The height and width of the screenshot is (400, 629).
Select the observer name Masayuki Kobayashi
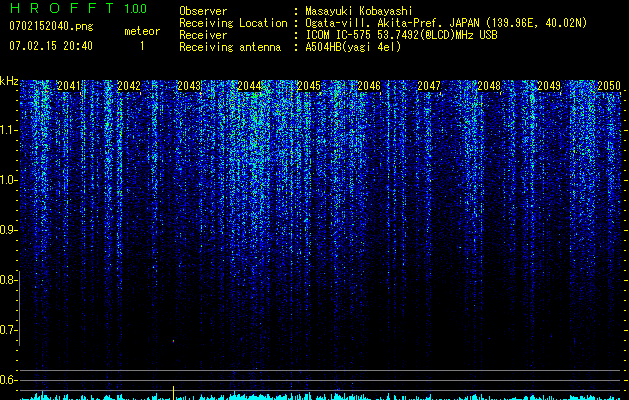(x=359, y=11)
